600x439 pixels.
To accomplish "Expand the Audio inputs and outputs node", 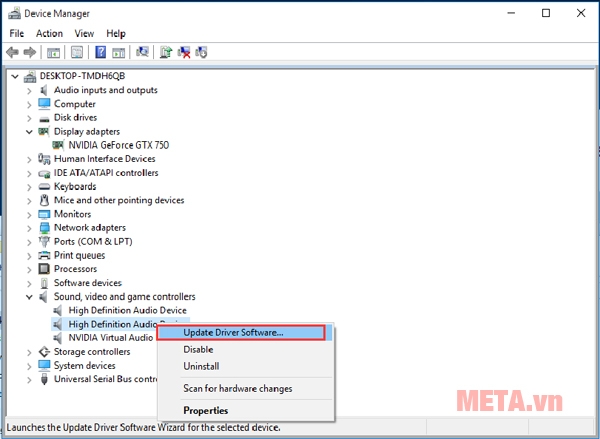I will [29, 90].
